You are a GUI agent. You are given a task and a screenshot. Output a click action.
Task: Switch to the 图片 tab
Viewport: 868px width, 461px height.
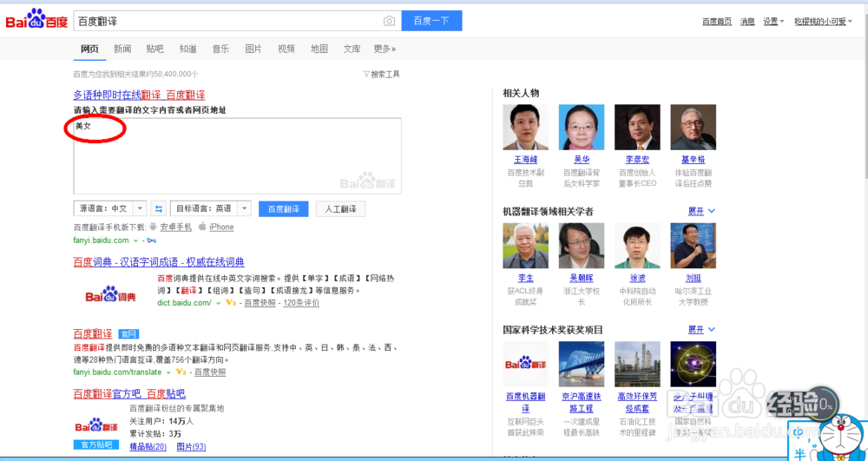253,49
